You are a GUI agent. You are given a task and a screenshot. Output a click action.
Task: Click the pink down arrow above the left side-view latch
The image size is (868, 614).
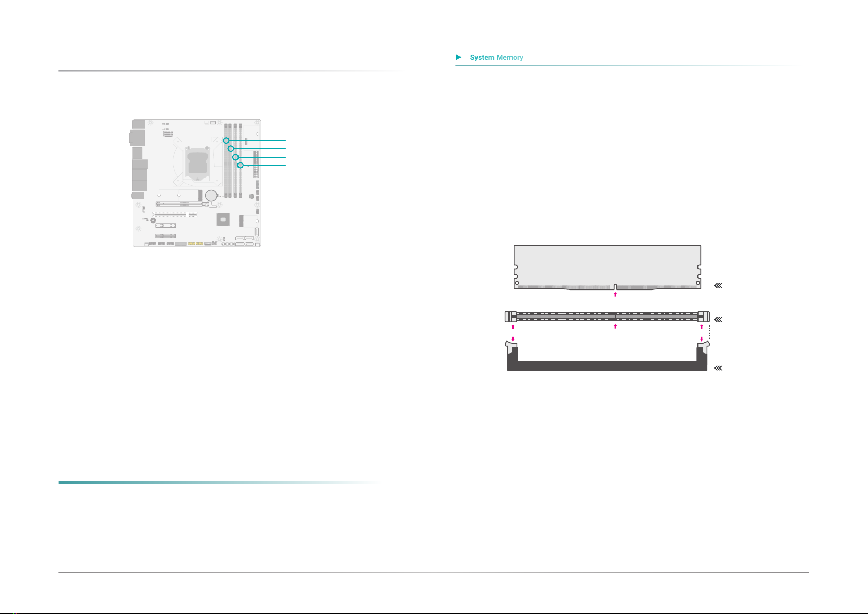(x=513, y=339)
